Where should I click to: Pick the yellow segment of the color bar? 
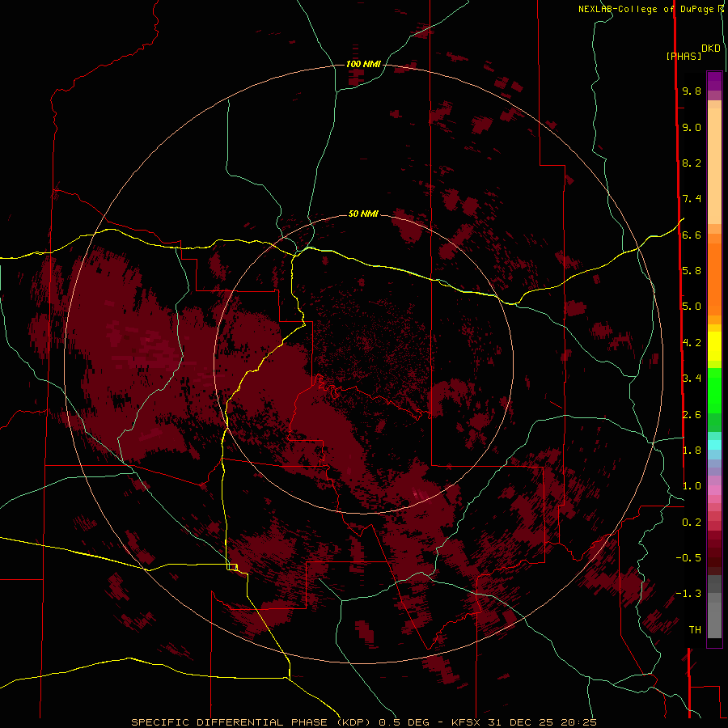714,346
